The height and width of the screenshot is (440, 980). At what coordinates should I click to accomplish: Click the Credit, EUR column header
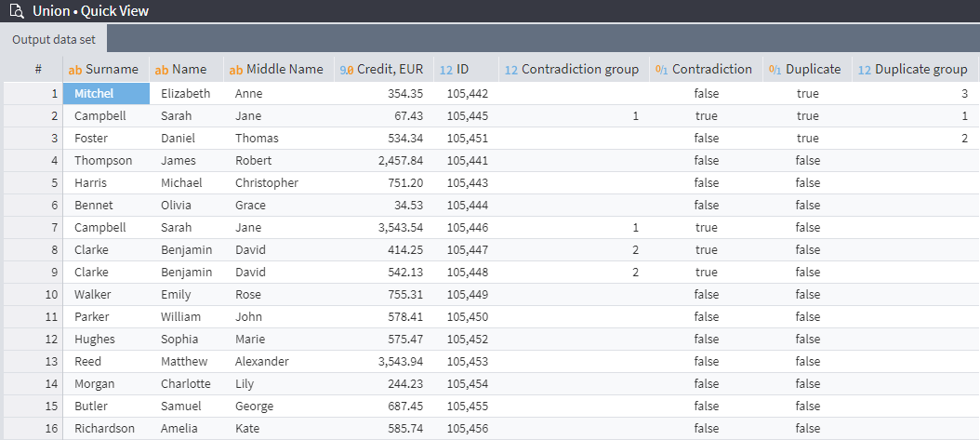[x=391, y=70]
